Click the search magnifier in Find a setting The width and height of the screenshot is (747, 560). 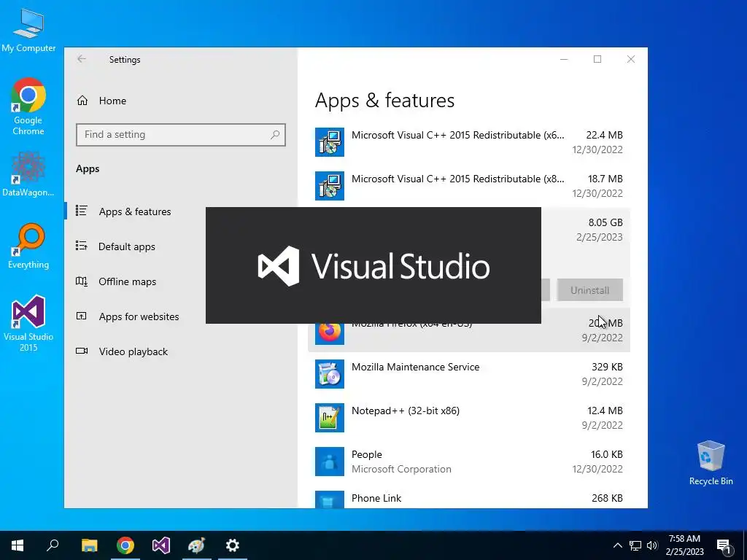click(x=275, y=135)
